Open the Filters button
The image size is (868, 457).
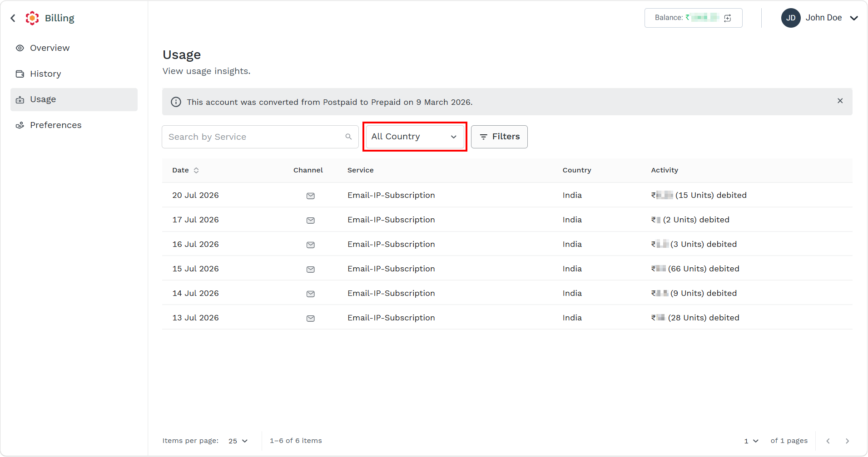499,137
